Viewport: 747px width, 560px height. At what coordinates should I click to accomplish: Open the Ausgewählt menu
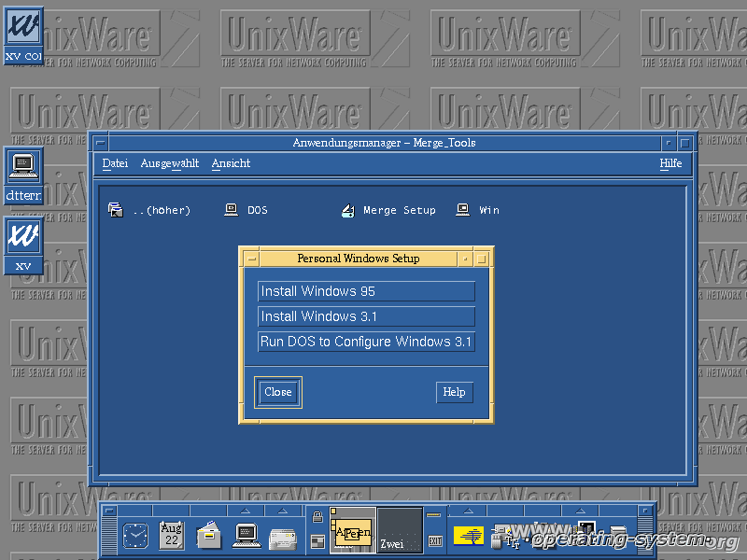pos(170,163)
